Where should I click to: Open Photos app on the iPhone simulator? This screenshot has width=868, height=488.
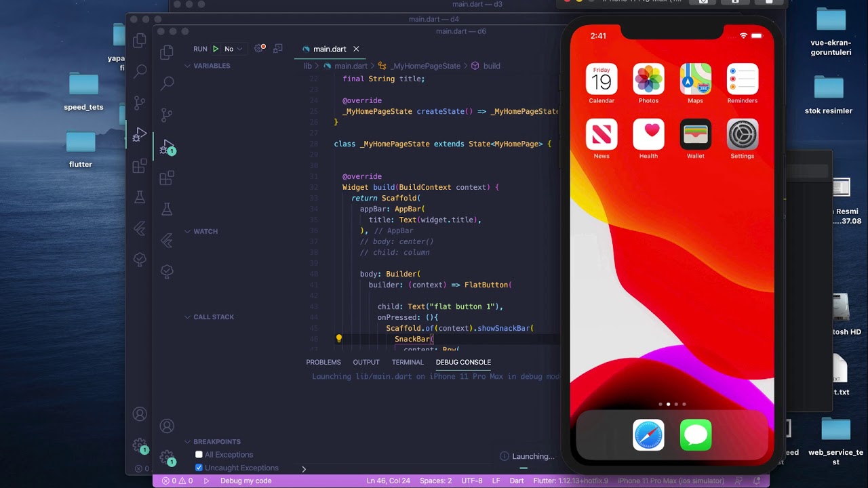pyautogui.click(x=648, y=79)
